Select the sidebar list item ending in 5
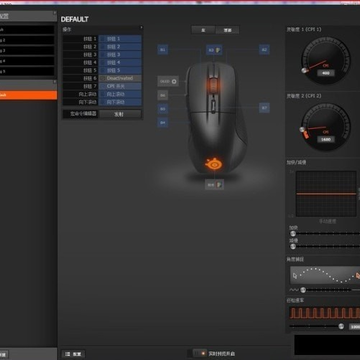Viewport: 360px width, 360px height. (27, 71)
